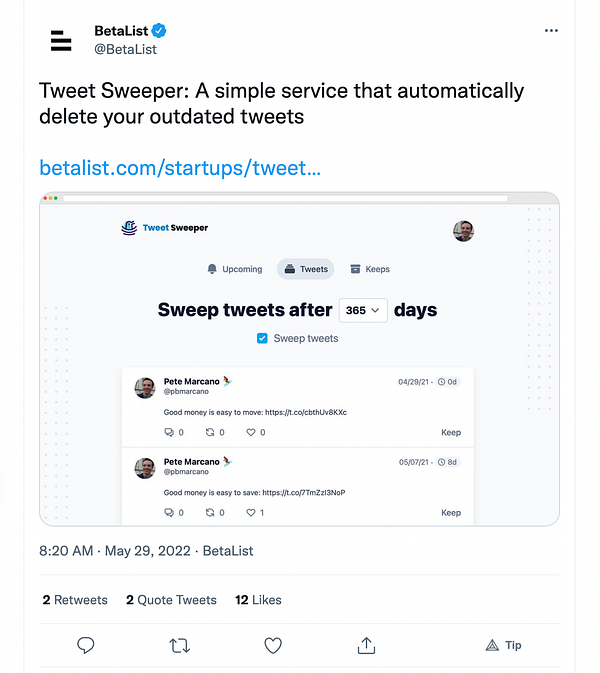600x673 pixels.
Task: View the 2 Quote Tweets
Action: [171, 600]
